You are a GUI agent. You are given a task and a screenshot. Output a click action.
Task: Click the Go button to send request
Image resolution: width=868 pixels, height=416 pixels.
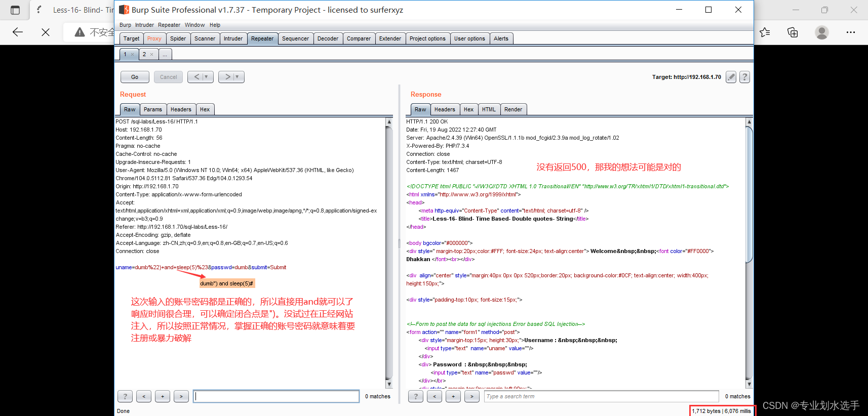[135, 77]
